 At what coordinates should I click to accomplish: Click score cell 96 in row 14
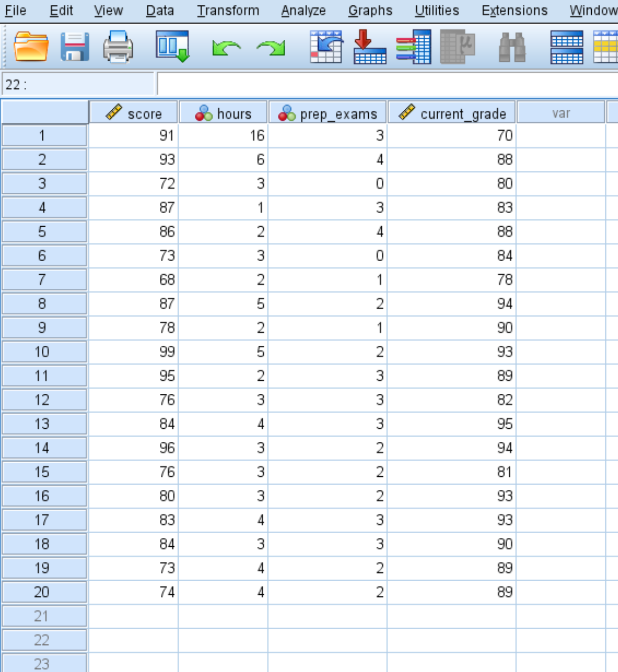click(x=134, y=448)
